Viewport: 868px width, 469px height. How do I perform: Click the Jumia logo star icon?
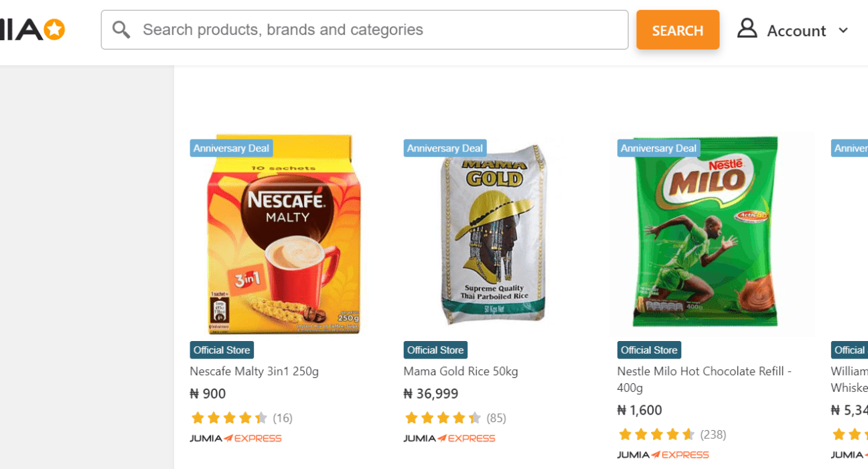click(x=54, y=29)
